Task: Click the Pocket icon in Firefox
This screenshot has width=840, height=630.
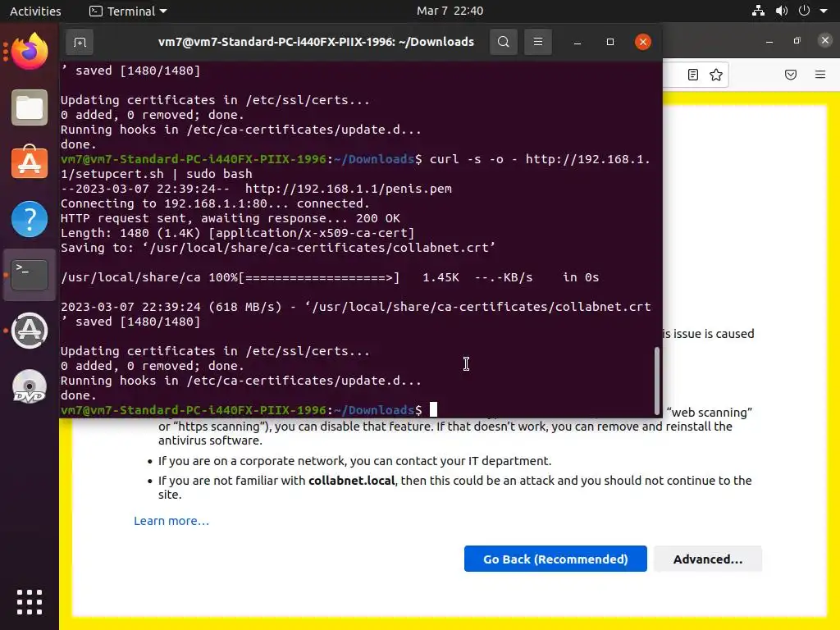Action: coord(791,75)
